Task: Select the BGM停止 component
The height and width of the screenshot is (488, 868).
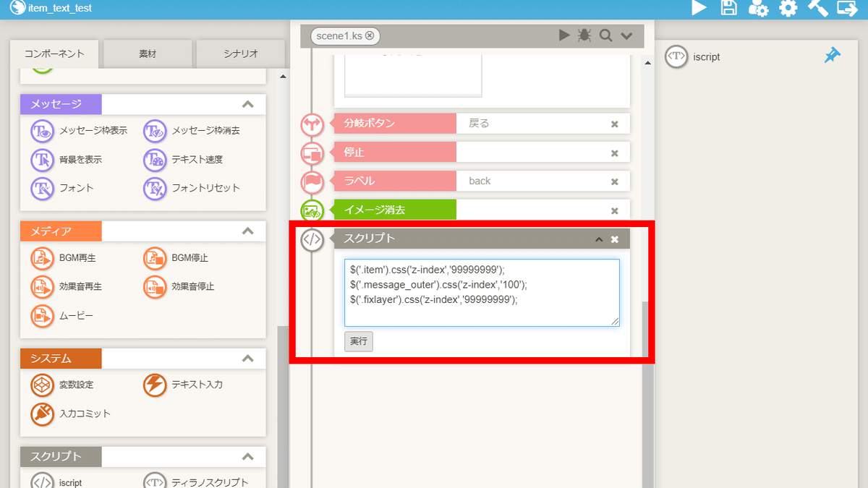Action: [176, 257]
